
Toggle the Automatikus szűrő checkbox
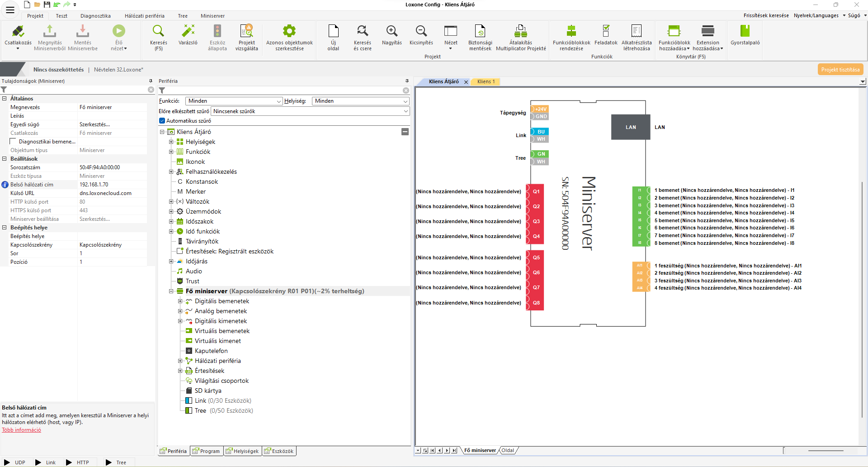(162, 121)
